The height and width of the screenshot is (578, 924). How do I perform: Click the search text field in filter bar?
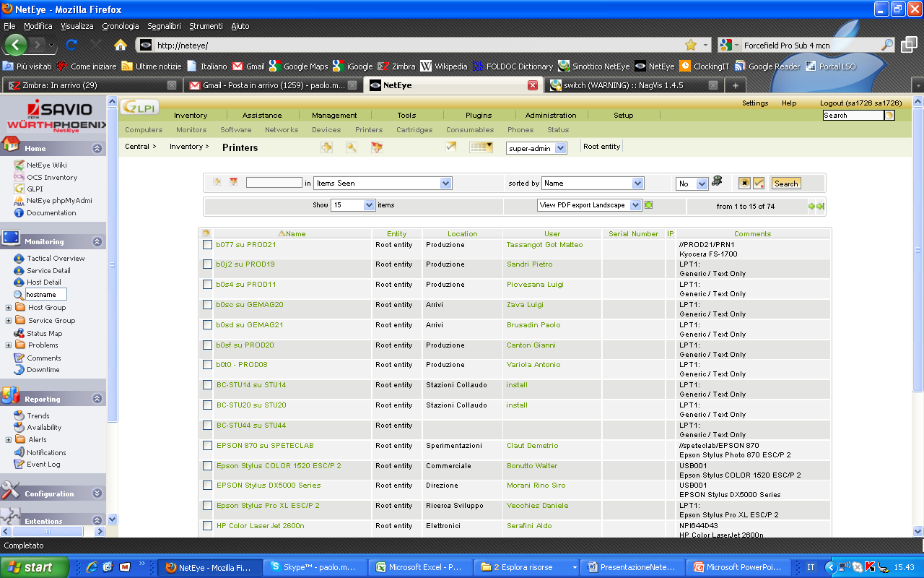click(x=274, y=183)
